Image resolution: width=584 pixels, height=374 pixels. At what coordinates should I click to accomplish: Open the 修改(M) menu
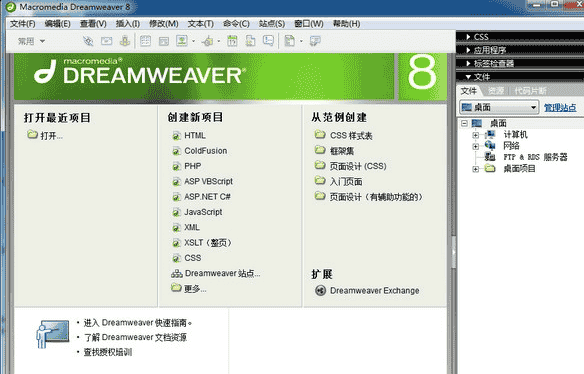pos(164,24)
